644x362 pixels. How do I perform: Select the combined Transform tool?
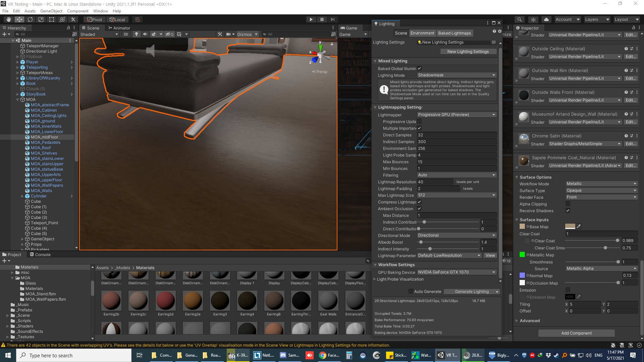(62, 19)
